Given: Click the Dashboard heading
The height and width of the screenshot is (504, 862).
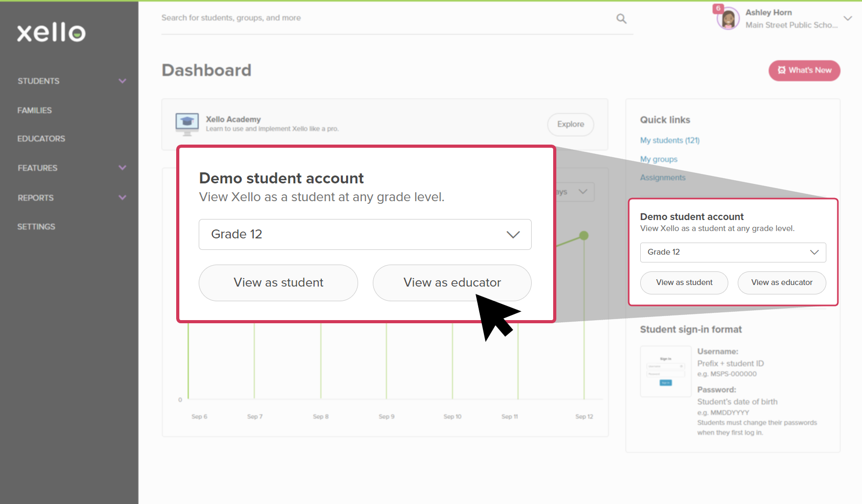Looking at the screenshot, I should tap(207, 70).
